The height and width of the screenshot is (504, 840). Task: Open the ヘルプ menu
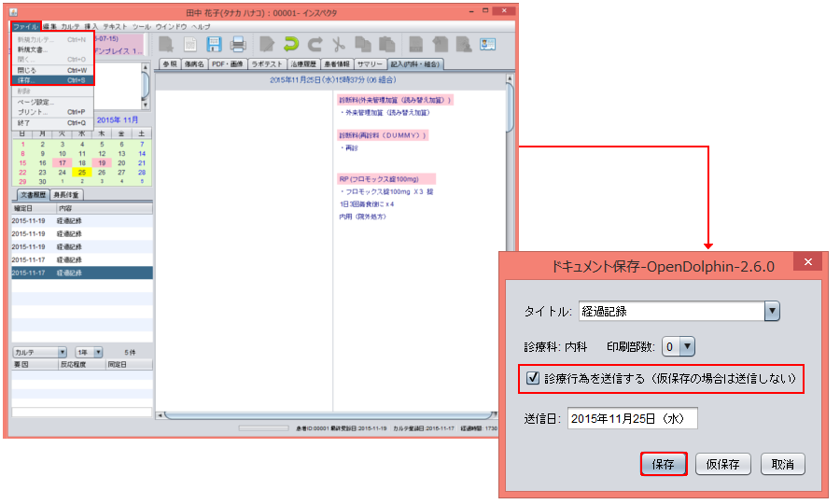[x=201, y=26]
